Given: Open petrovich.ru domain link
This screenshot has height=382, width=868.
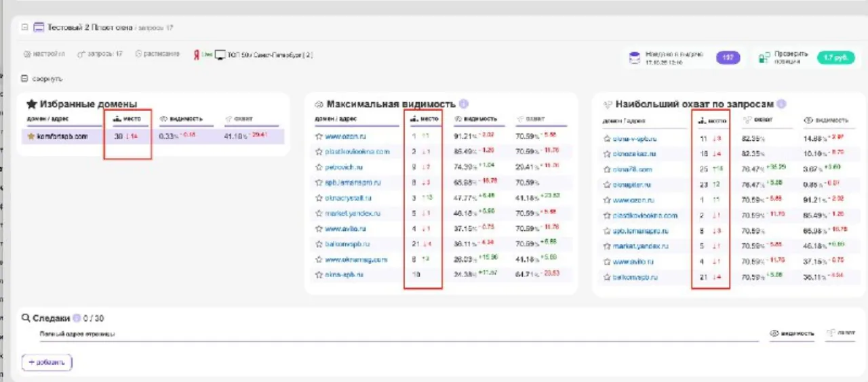Looking at the screenshot, I should click(x=344, y=167).
